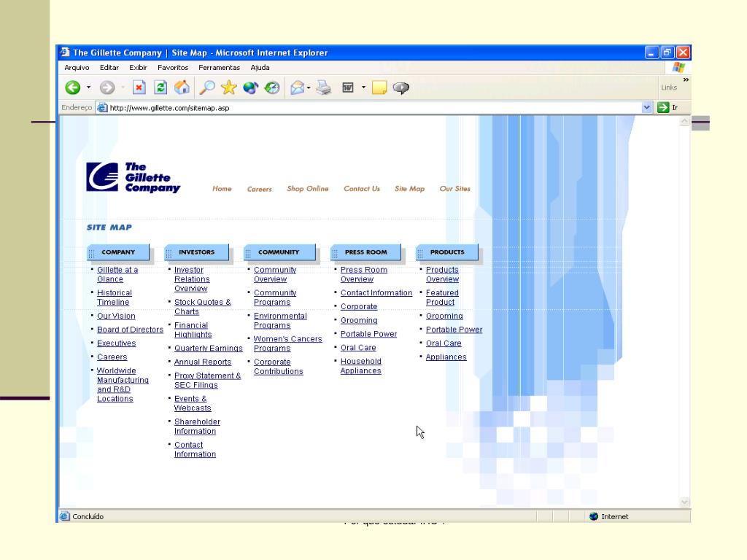The image size is (747, 560).
Task: Open Women's Cancers Programs link
Action: tap(287, 344)
